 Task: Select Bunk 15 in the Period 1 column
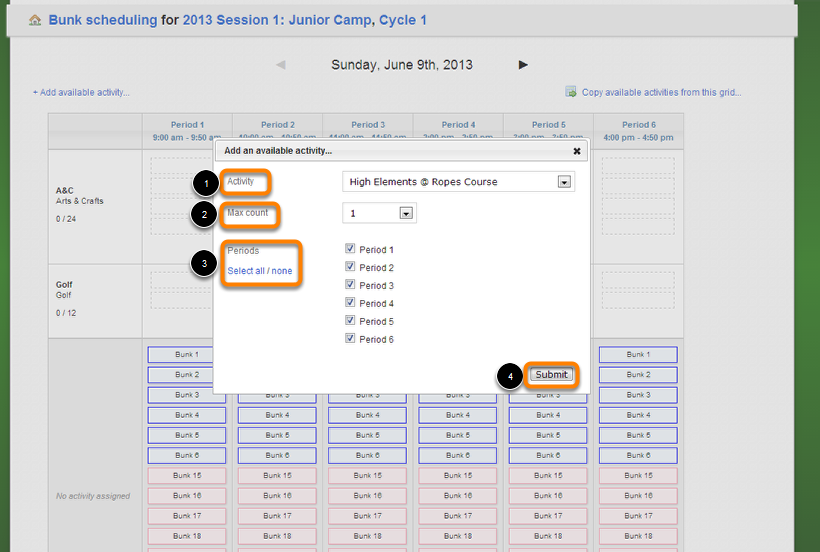pos(186,476)
